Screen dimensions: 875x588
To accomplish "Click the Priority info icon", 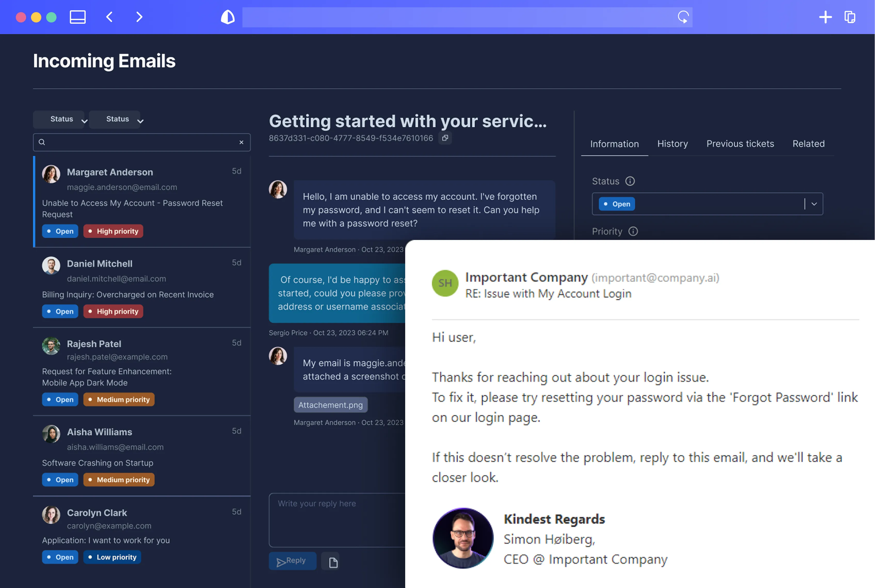I will [633, 231].
